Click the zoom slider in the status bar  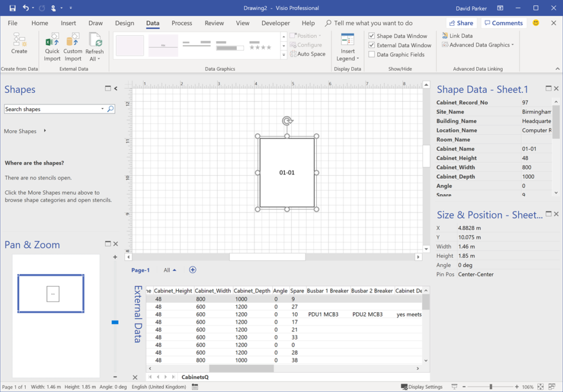pyautogui.click(x=491, y=387)
